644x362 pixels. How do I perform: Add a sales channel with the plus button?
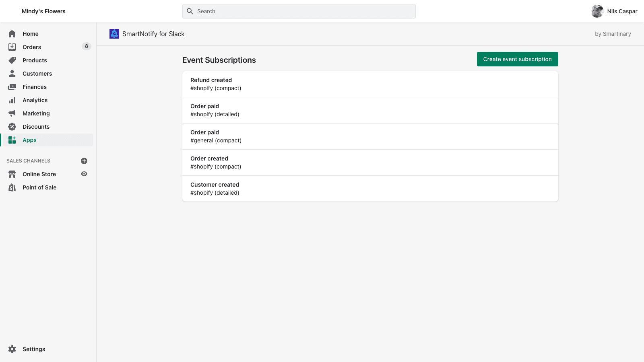84,160
